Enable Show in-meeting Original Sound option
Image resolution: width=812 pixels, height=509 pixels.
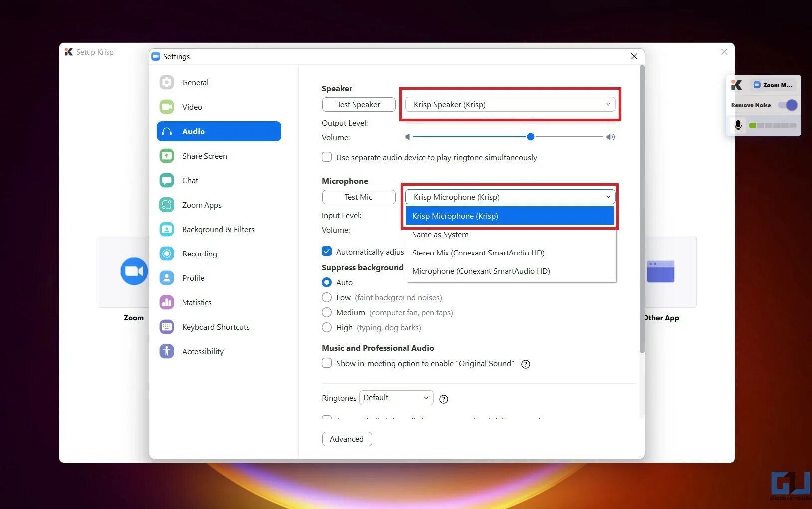tap(327, 363)
